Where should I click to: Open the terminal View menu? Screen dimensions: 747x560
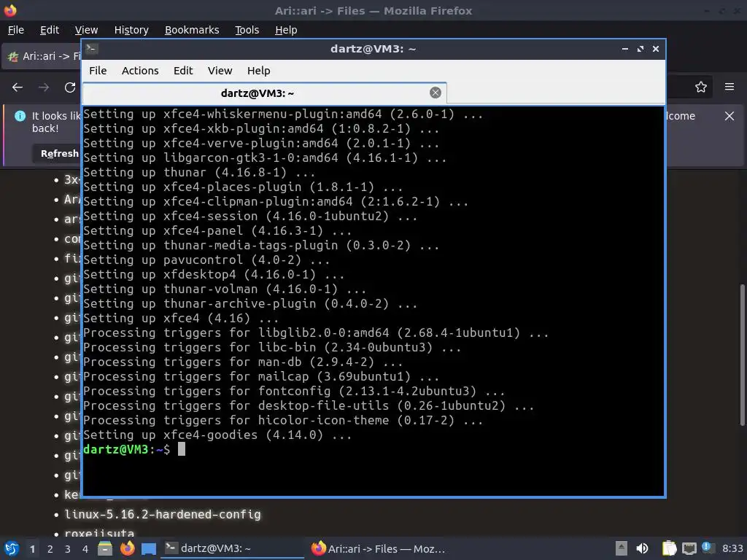[x=220, y=71]
